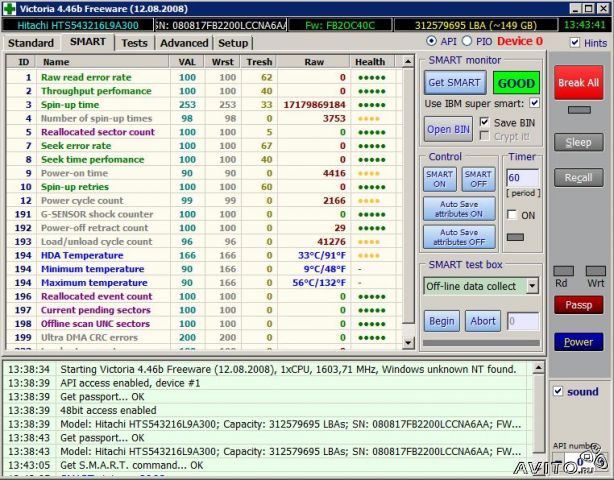Click the Abort test button
The height and width of the screenshot is (480, 614).
pyautogui.click(x=483, y=321)
